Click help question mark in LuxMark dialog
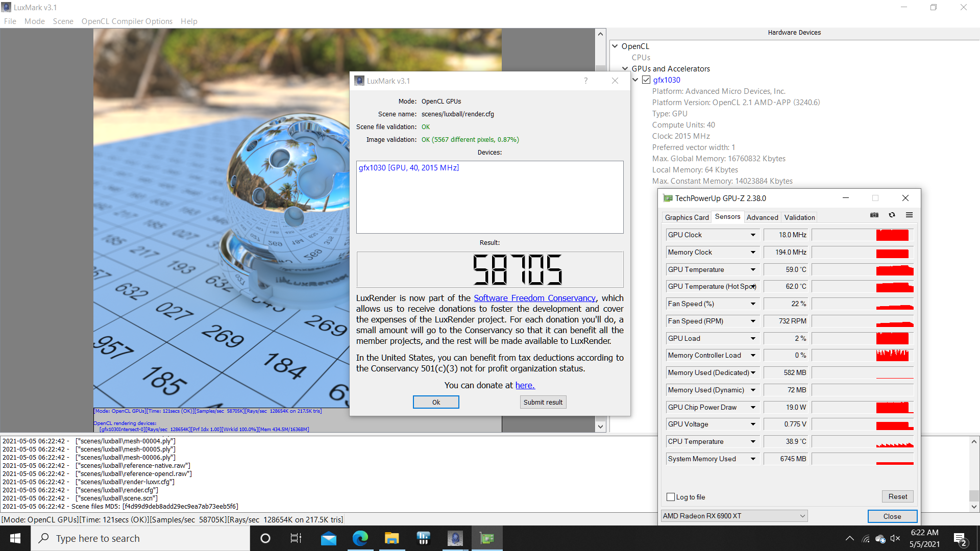Screen dimensions: 980x551 [585, 81]
